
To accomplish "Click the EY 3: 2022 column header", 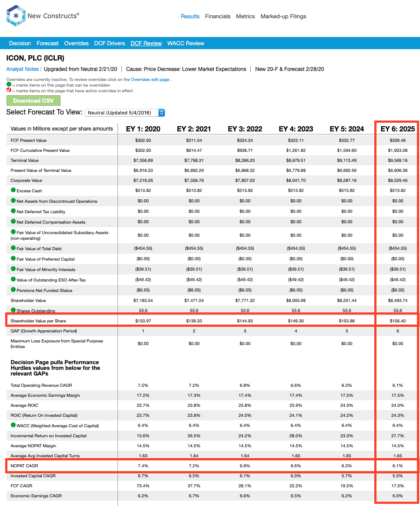I will [245, 129].
